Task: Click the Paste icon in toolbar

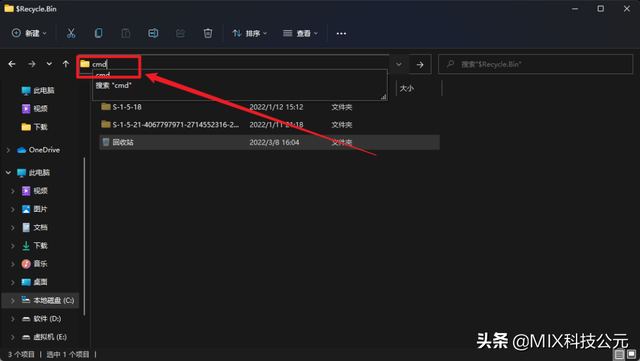Action: pyautogui.click(x=126, y=33)
